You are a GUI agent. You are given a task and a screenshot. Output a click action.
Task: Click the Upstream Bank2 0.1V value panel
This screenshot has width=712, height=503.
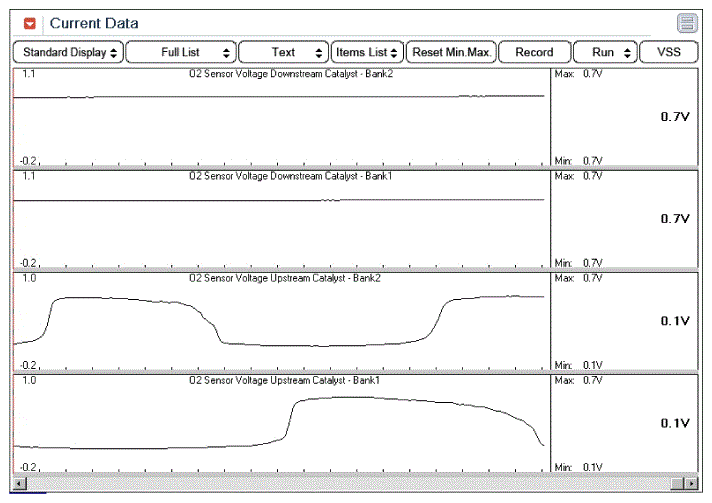click(x=624, y=321)
